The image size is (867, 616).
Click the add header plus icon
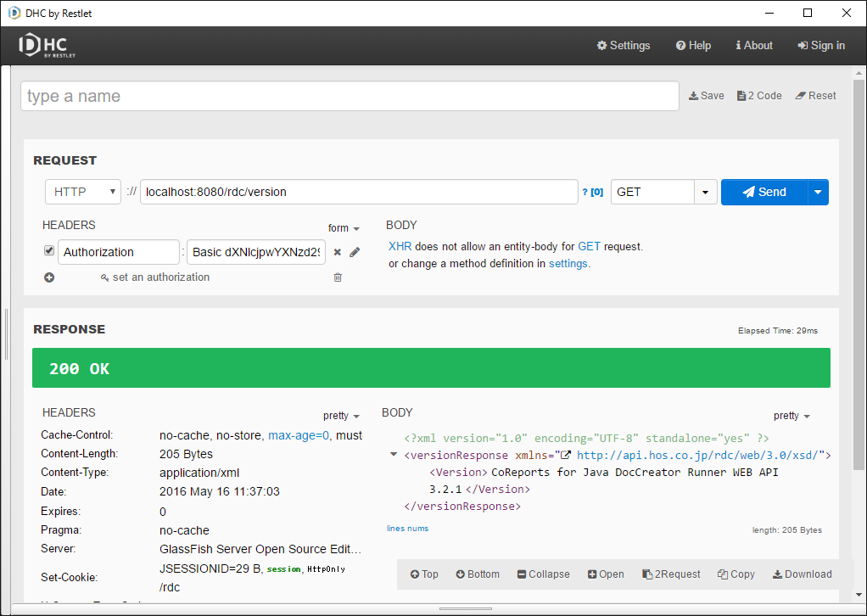49,277
